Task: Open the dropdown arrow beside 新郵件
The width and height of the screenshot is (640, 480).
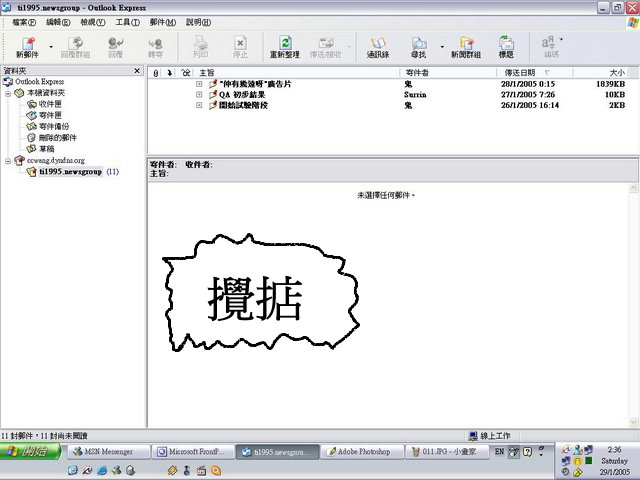Action: [x=51, y=46]
